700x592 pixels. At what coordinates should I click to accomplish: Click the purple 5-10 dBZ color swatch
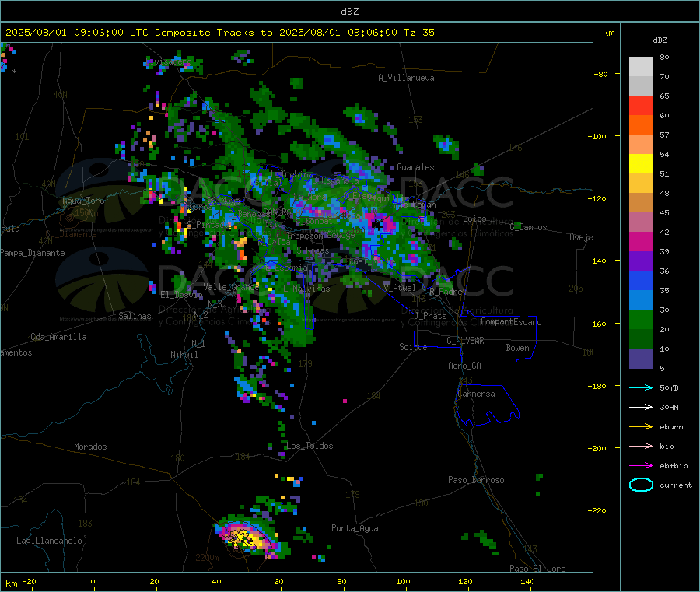(x=641, y=359)
